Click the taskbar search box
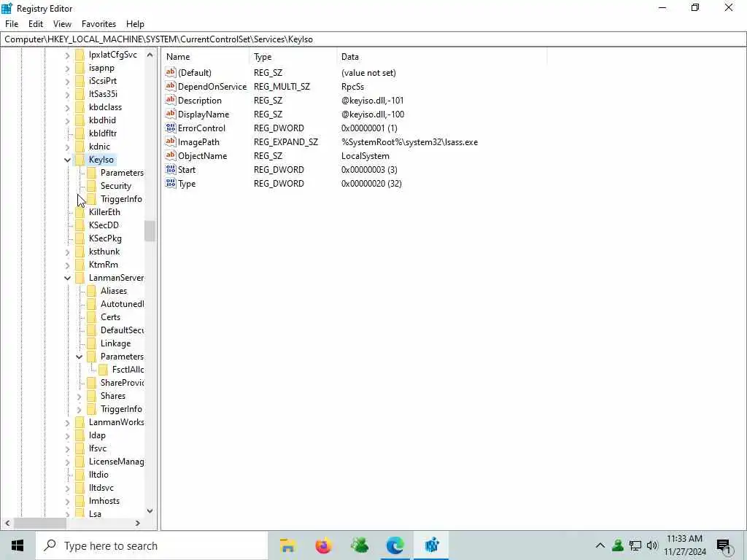The width and height of the screenshot is (747, 560). tap(152, 545)
